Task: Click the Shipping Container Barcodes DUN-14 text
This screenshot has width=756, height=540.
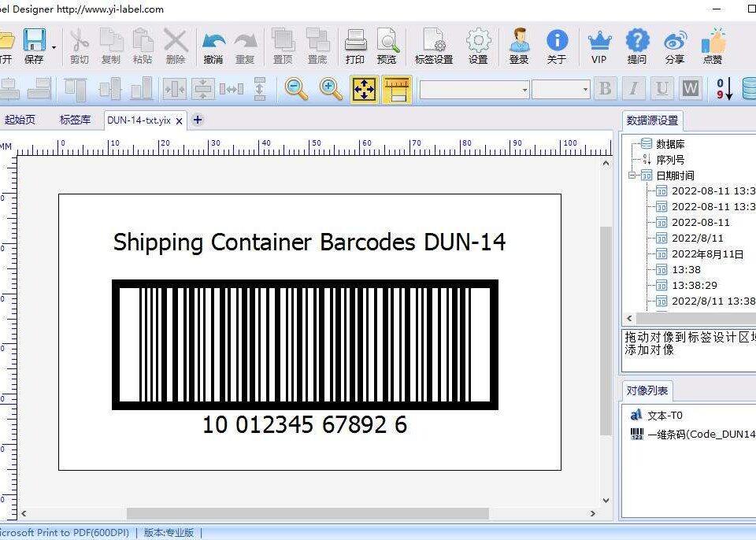Action: tap(309, 242)
